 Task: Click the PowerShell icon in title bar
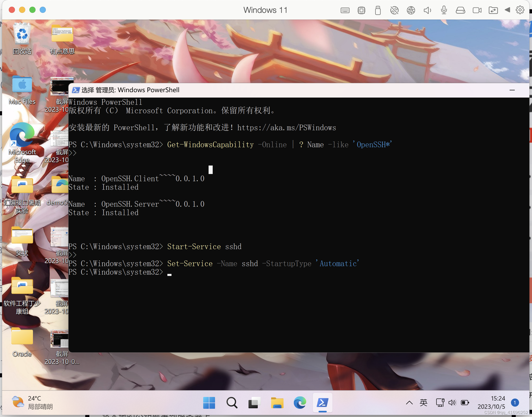(76, 90)
